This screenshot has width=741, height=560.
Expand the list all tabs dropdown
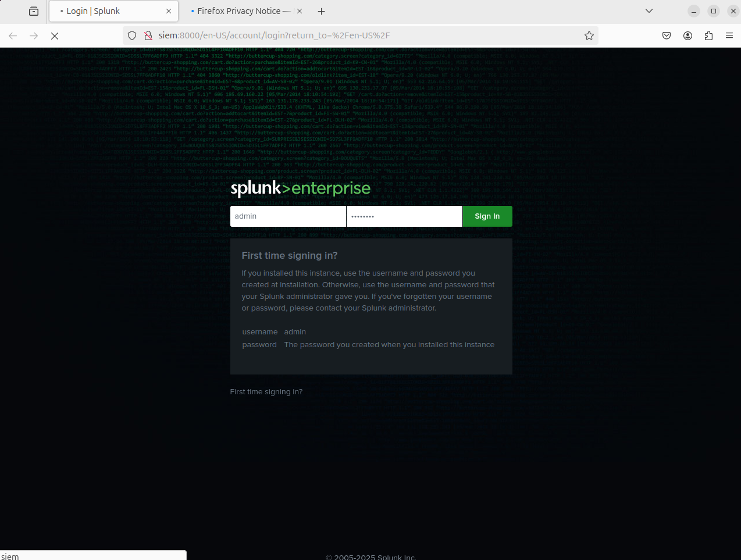pos(649,11)
